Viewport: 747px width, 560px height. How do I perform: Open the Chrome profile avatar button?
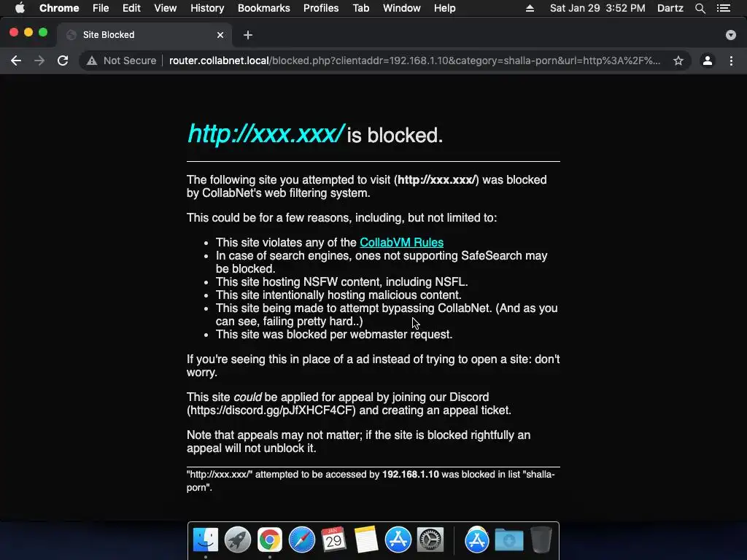pos(708,61)
